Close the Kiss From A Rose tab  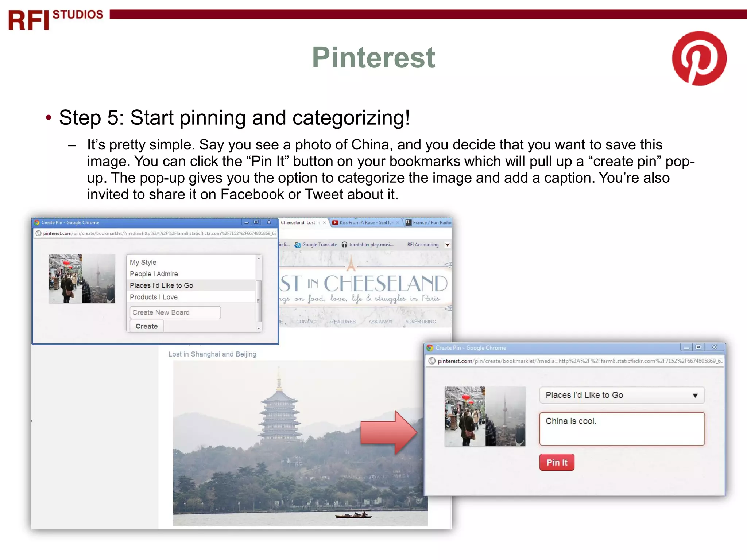[x=398, y=222]
